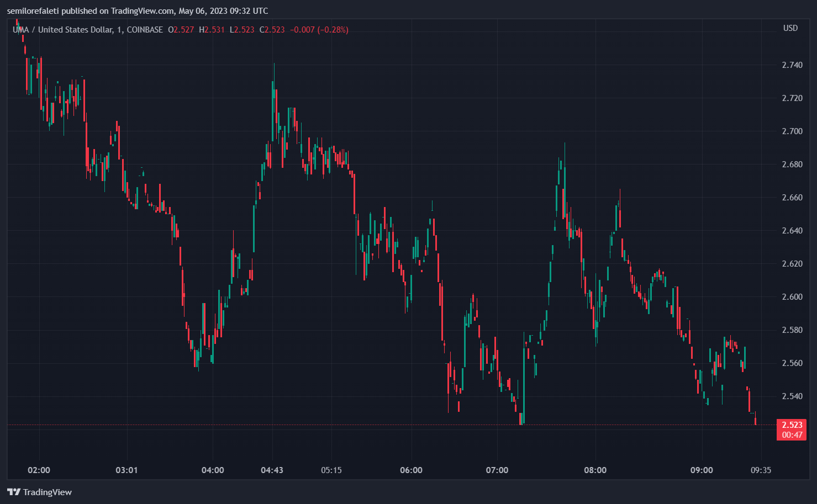The image size is (817, 504).
Task: Select the 06:00 time axis marker
Action: click(x=411, y=470)
